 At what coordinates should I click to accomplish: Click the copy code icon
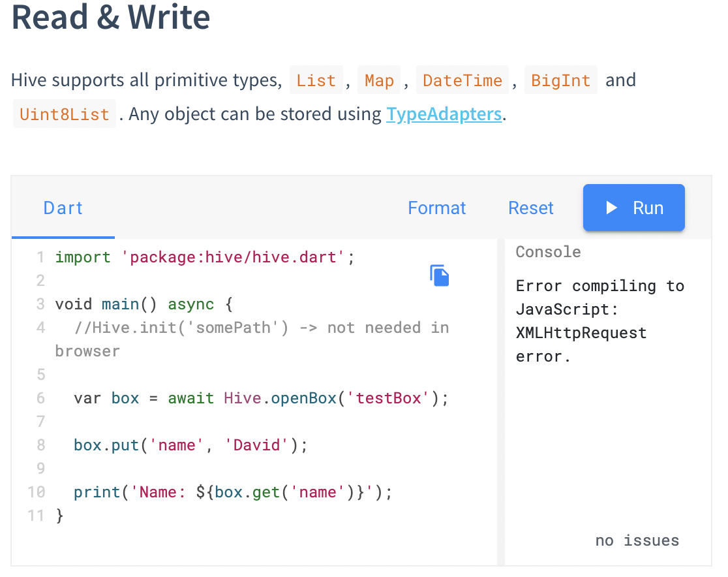click(x=439, y=275)
